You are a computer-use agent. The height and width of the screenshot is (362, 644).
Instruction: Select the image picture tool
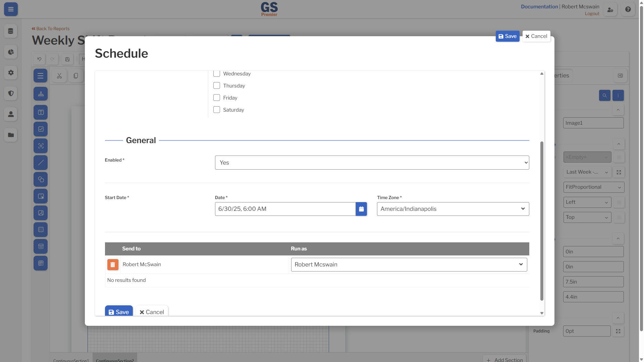tap(41, 213)
